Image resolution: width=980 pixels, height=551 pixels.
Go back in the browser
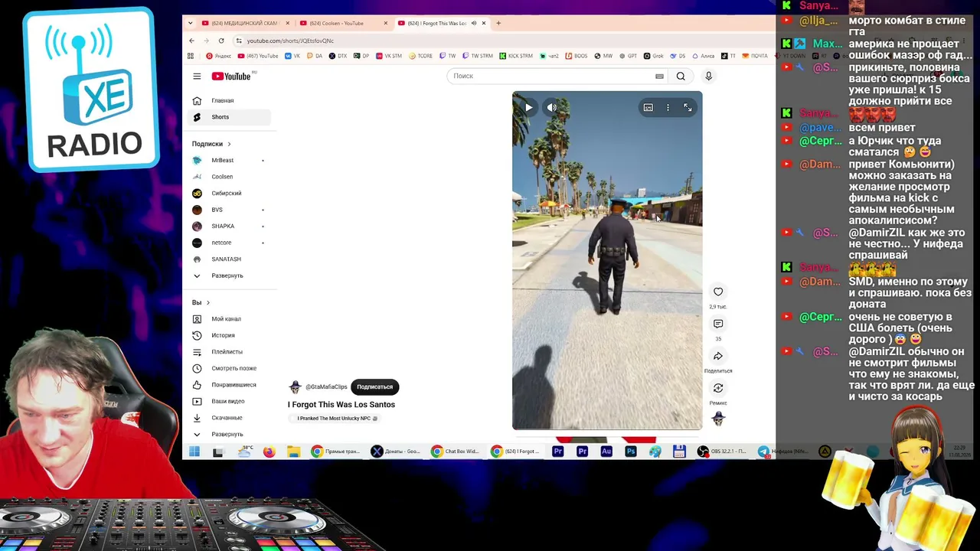[x=191, y=41]
